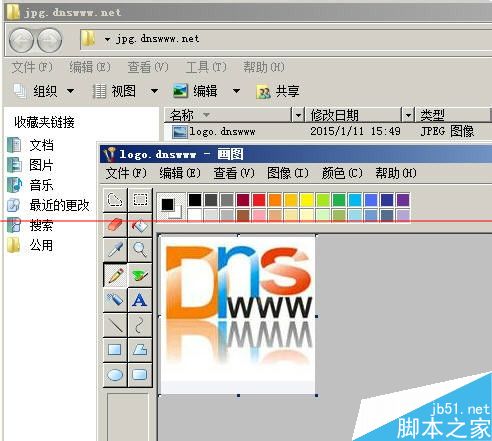Click the Explorer Forward navigation button

coord(49,40)
